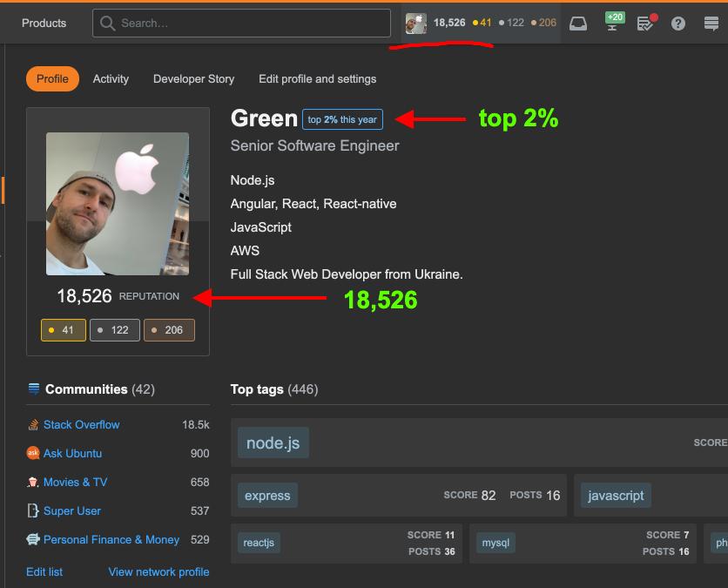Click the Stack Overflow community icon

coord(33,424)
